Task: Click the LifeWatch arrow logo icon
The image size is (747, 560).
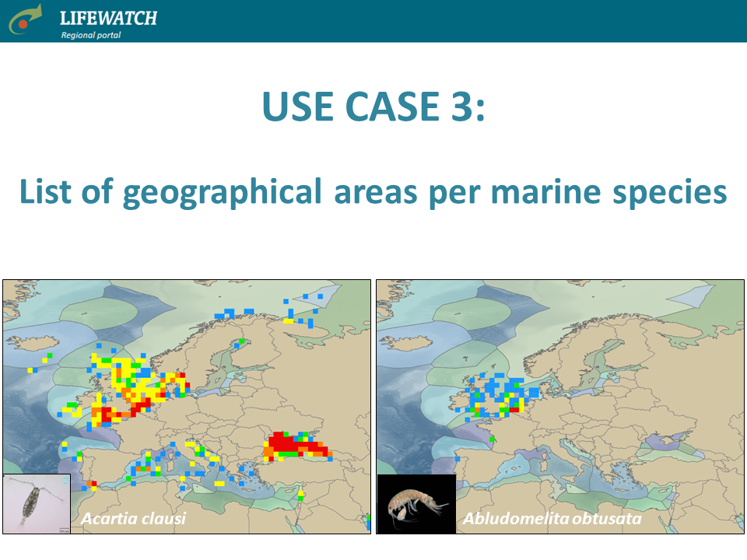Action: 27,20
